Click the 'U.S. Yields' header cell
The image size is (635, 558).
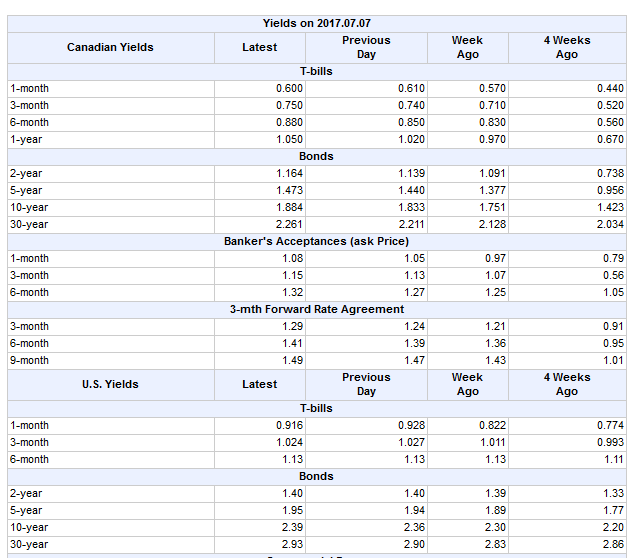(110, 384)
